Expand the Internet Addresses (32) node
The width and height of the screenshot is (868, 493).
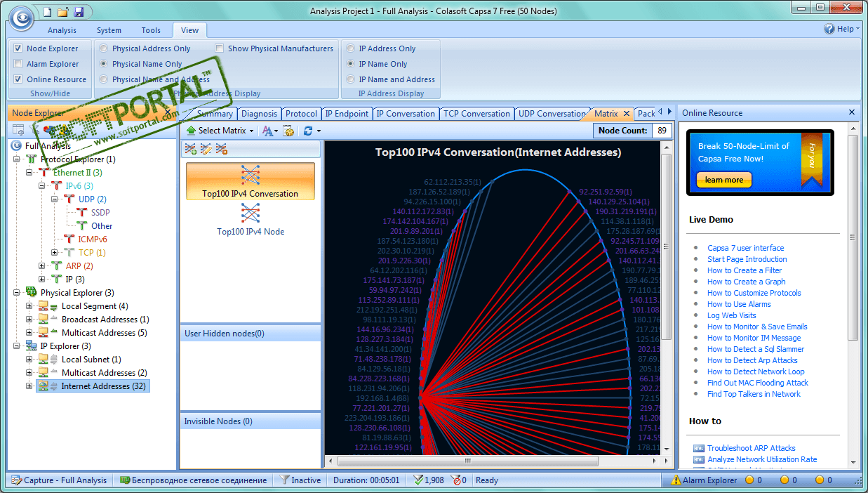(29, 386)
